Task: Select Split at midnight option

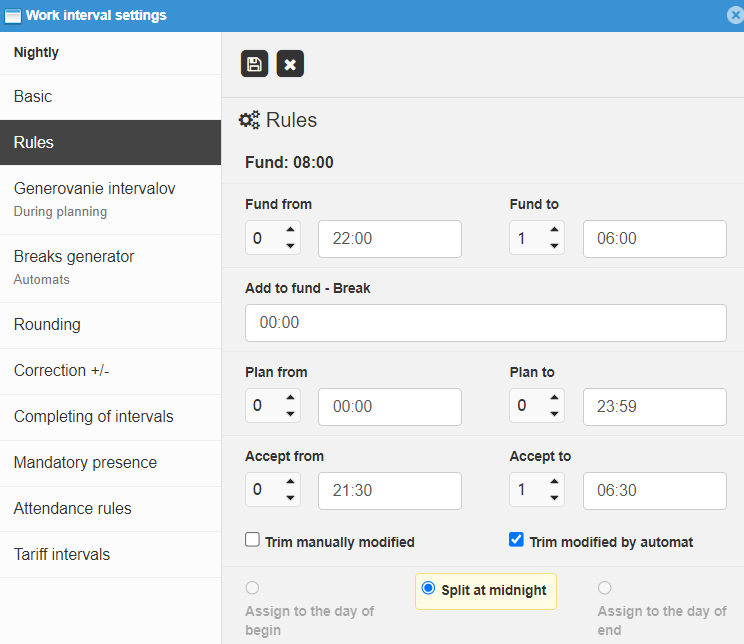Action: point(428,588)
